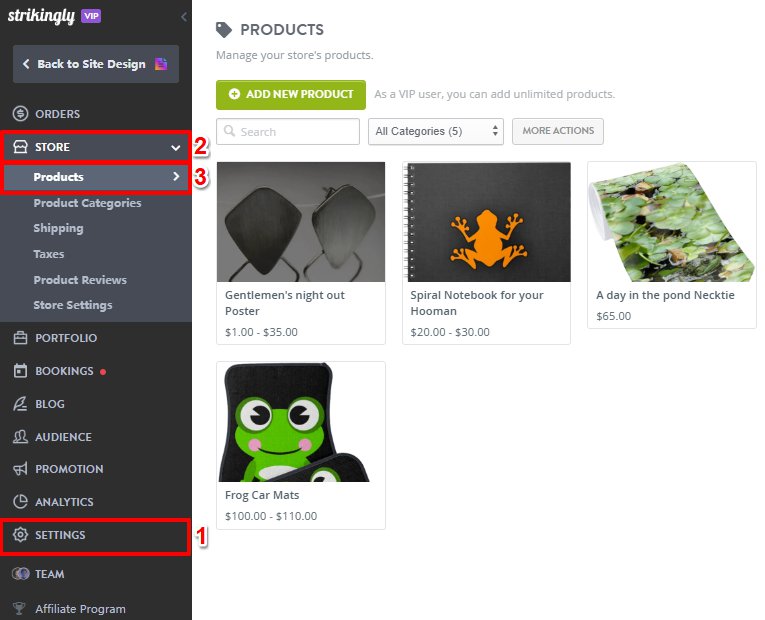Click the $100.00 - $110.00 price
Viewport: 765px width, 620px height.
(x=271, y=516)
